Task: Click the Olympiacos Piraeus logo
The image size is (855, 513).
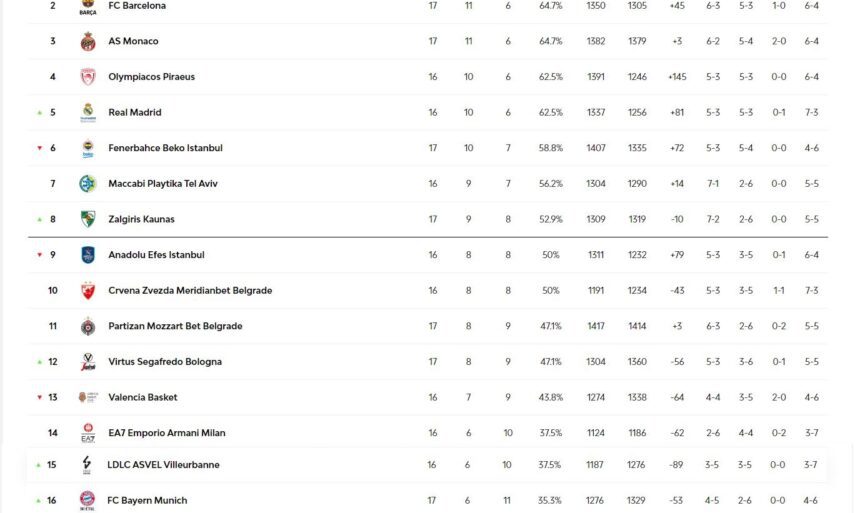Action: pos(88,77)
